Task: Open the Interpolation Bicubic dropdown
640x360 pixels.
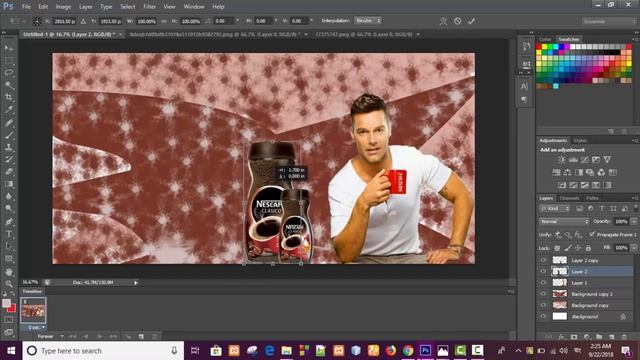Action: click(x=368, y=20)
